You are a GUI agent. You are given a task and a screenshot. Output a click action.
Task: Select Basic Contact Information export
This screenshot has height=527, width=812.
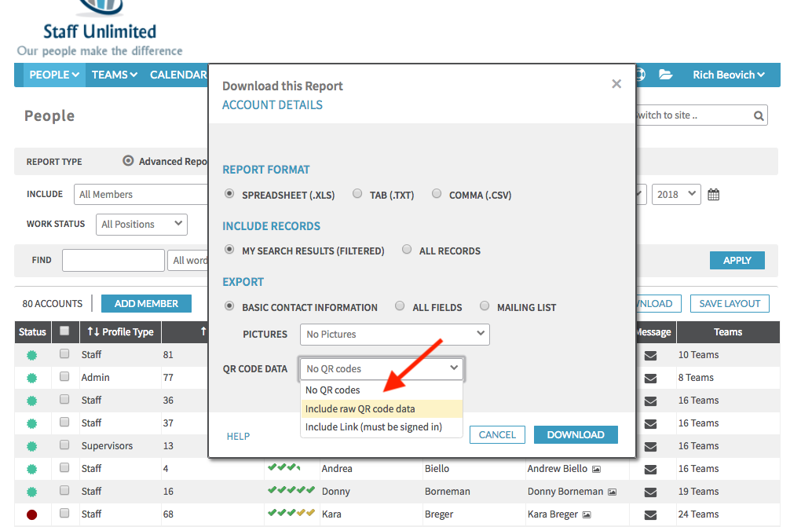tap(229, 306)
